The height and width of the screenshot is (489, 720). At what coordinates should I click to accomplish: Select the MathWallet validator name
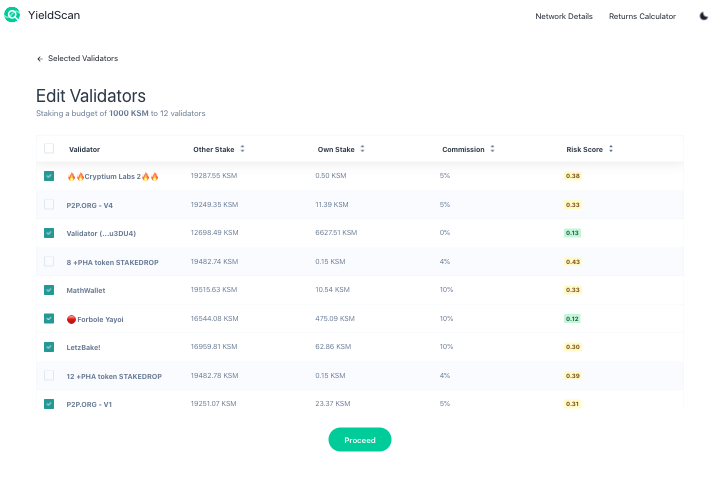(86, 290)
